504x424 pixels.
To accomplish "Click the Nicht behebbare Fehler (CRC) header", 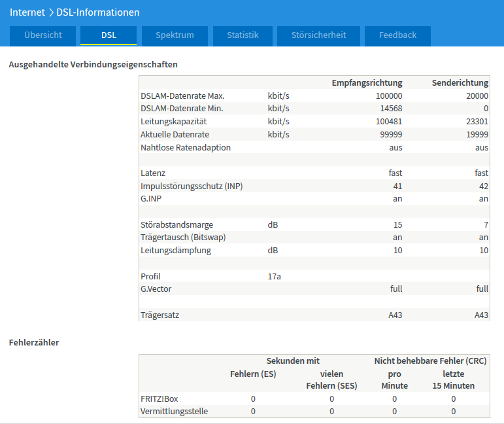I will point(430,361).
